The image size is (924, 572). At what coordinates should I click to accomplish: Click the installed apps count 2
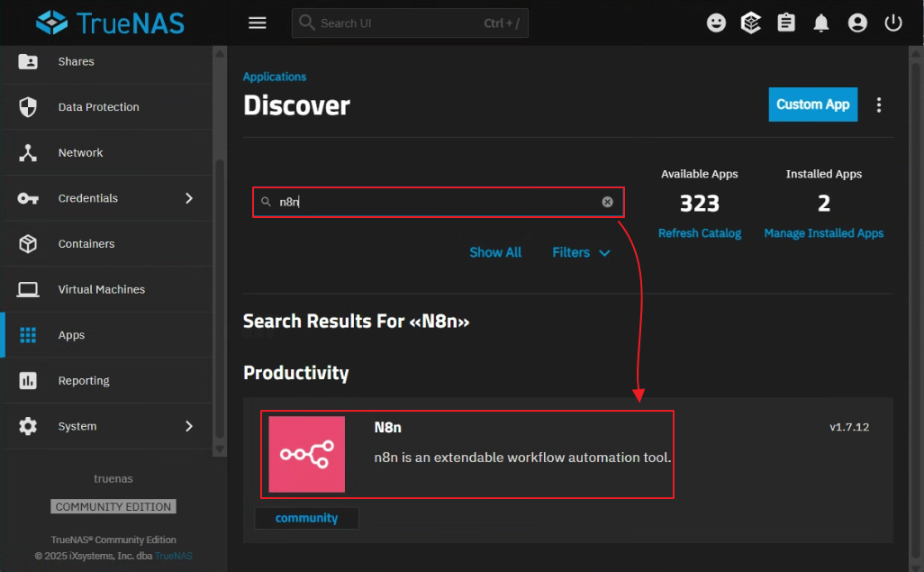pyautogui.click(x=824, y=204)
